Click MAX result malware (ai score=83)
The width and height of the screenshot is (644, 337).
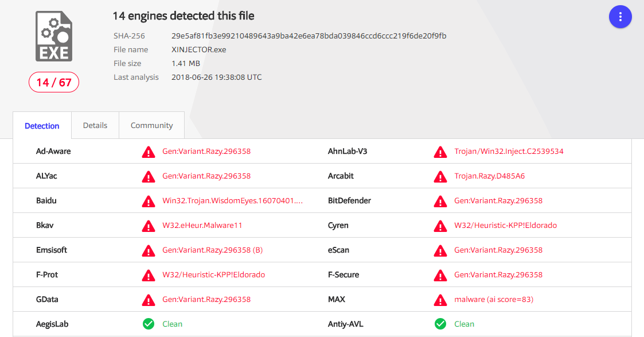pyautogui.click(x=494, y=299)
